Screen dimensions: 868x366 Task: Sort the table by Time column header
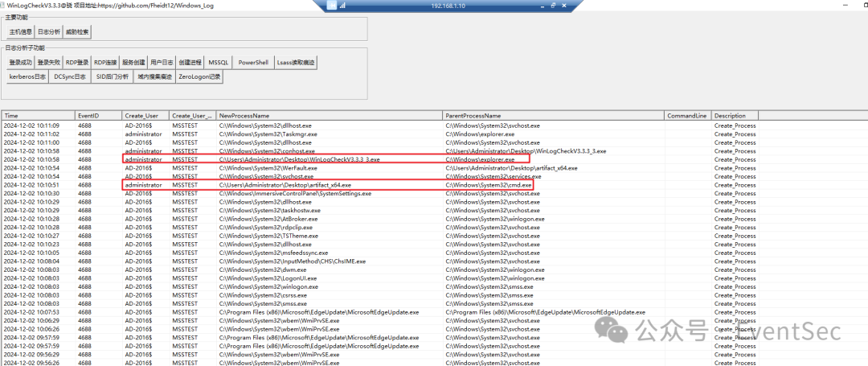point(38,116)
